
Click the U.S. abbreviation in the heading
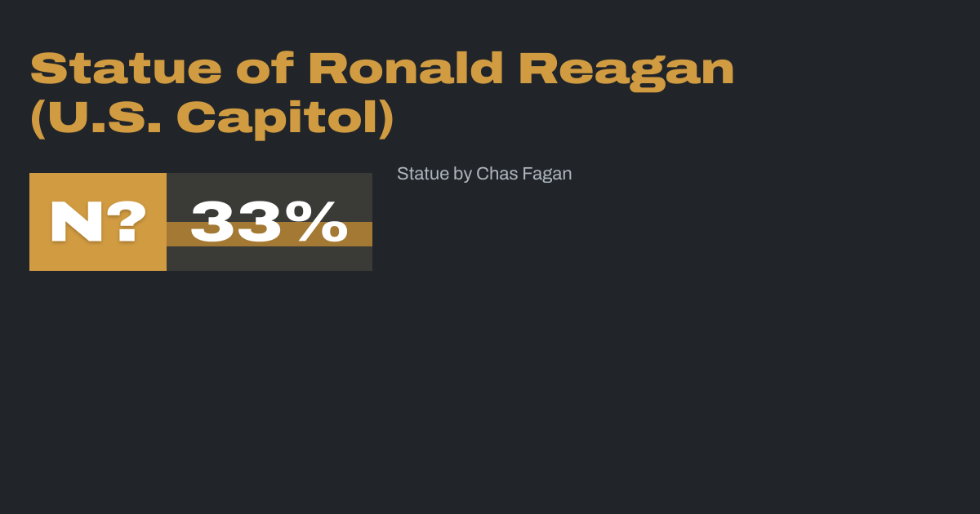(100, 119)
